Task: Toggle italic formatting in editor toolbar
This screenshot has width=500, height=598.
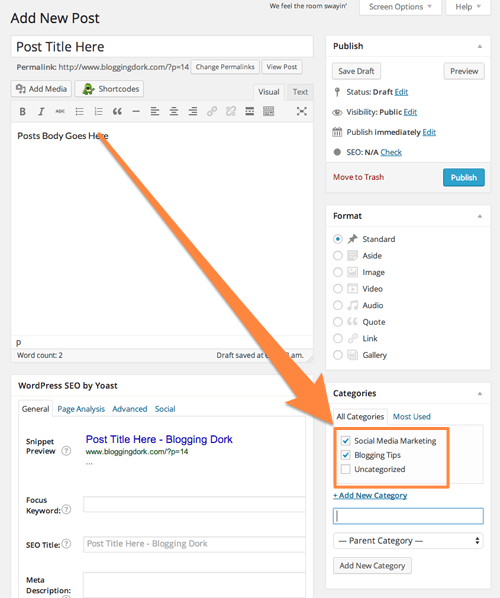Action: coord(41,111)
